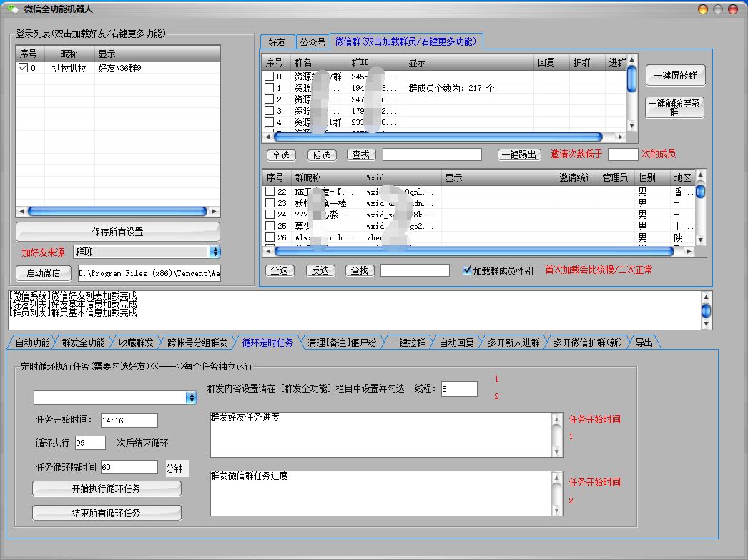Click left arrow of group list horizontal scrollbar
This screenshot has height=560, width=748.
pyautogui.click(x=268, y=137)
